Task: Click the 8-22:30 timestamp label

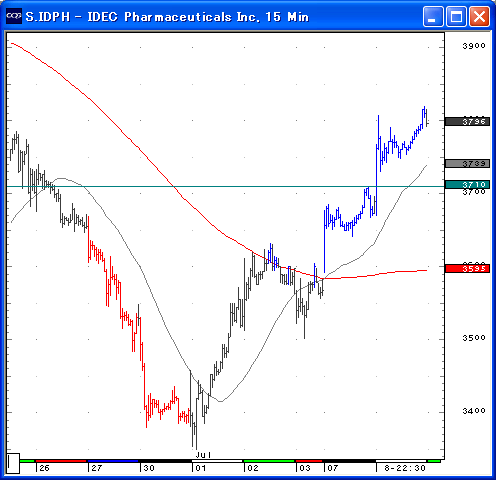Action: [405, 468]
